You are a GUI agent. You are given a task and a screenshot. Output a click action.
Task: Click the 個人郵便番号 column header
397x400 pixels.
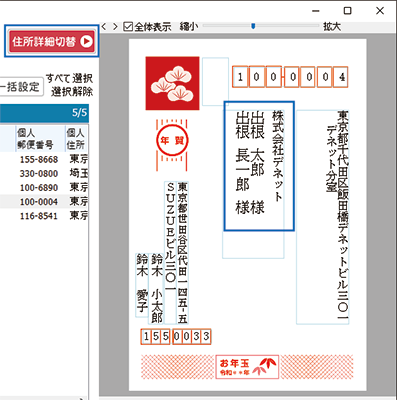[40, 139]
